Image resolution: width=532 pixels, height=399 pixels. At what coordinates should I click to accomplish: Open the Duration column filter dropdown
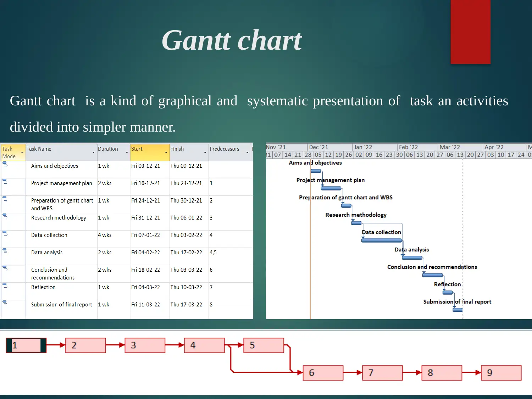(x=127, y=153)
